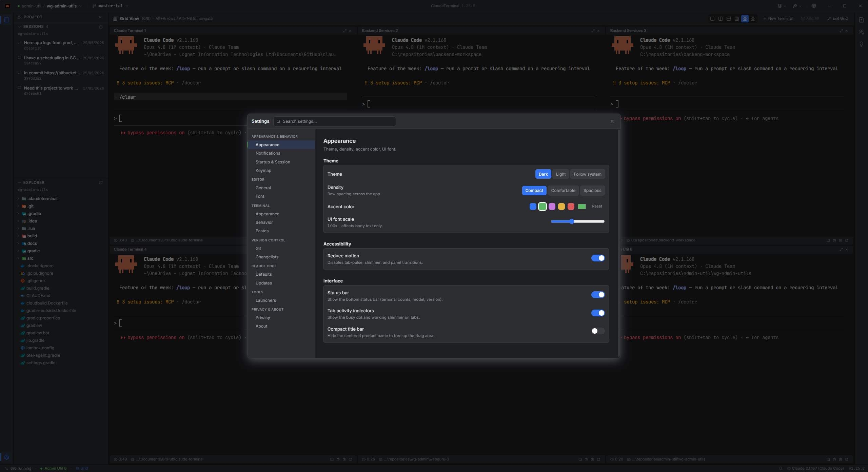Click the Search settings input field
This screenshot has width=868, height=472.
(x=335, y=121)
